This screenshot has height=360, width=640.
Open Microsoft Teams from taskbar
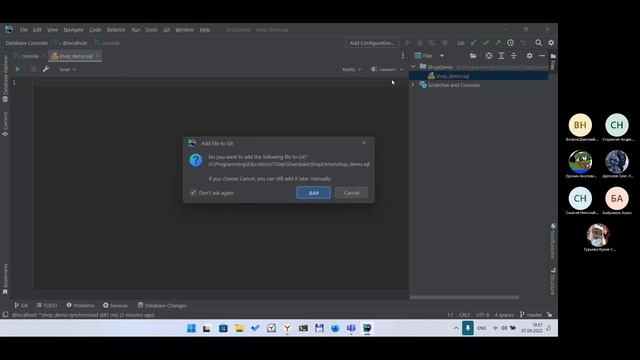click(x=351, y=328)
